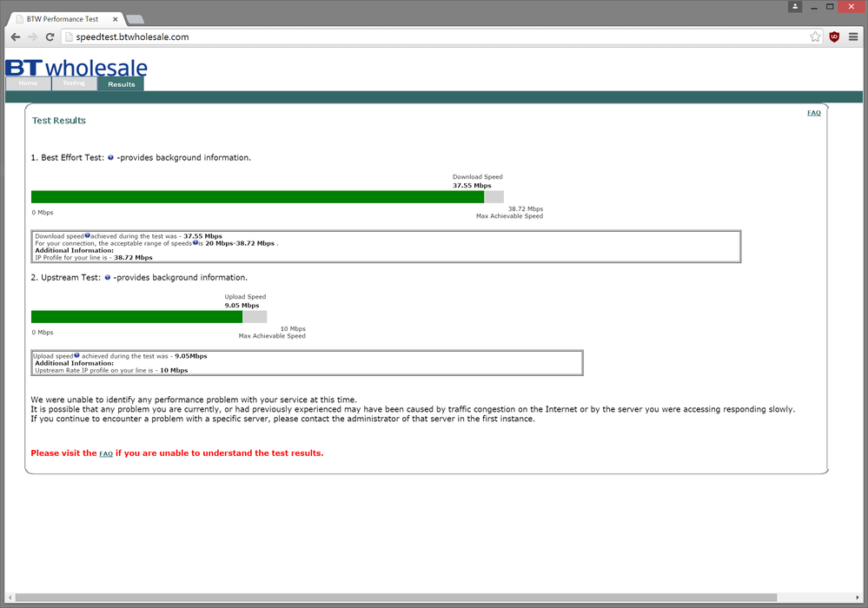
Task: Click the 10 Mbps Max Achievable Speed label
Action: 272,333
